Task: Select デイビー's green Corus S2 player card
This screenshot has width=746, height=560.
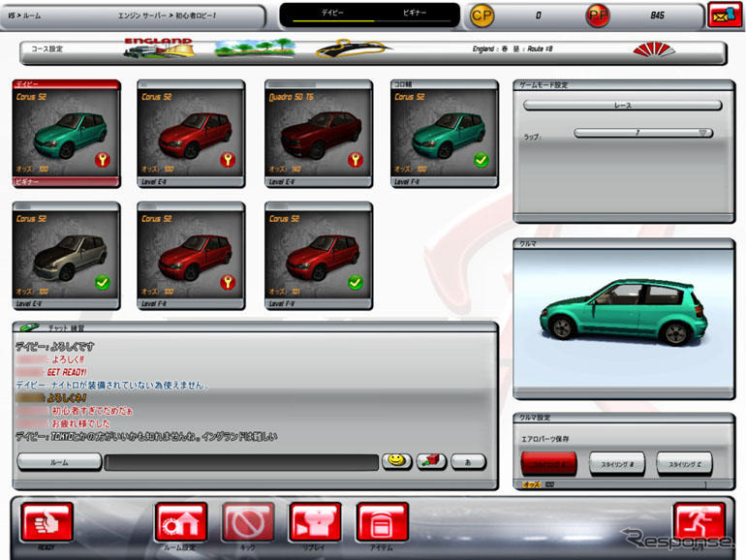Action: (x=66, y=134)
